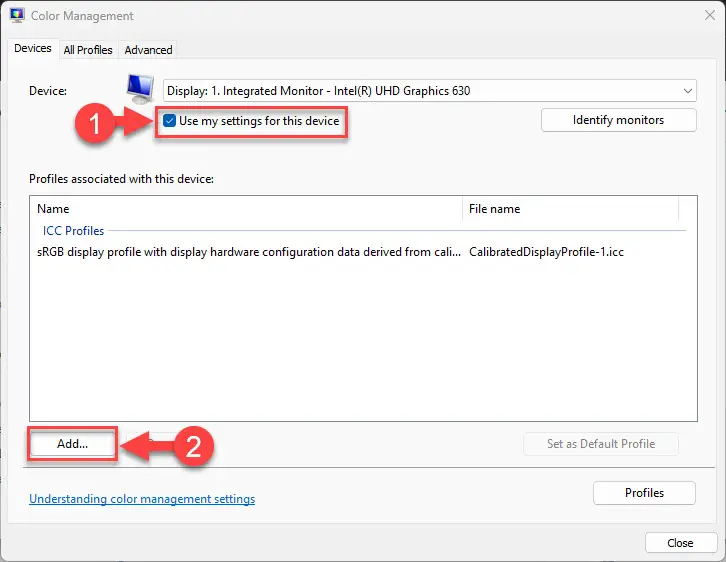Viewport: 726px width, 562px height.
Task: Click the Add... button
Action: pyautogui.click(x=72, y=443)
